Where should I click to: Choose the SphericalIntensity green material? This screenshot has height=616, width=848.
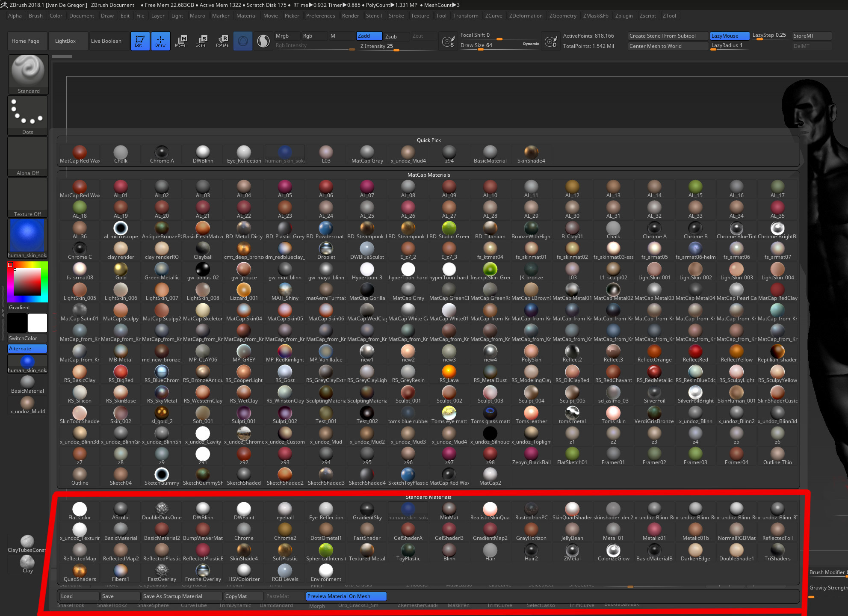(x=326, y=553)
